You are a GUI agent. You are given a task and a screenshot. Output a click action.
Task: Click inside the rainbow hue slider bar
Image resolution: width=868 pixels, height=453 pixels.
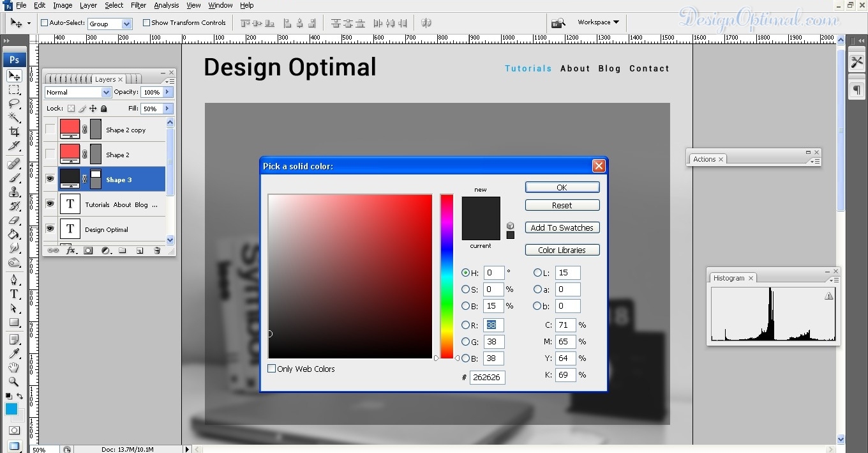[x=447, y=276]
